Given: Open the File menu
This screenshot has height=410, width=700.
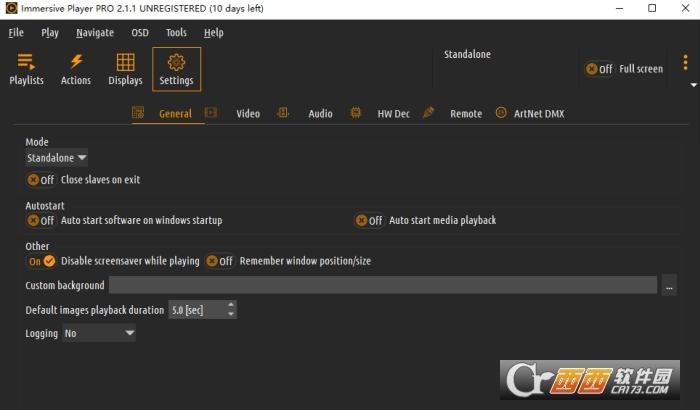Looking at the screenshot, I should pyautogui.click(x=16, y=33).
